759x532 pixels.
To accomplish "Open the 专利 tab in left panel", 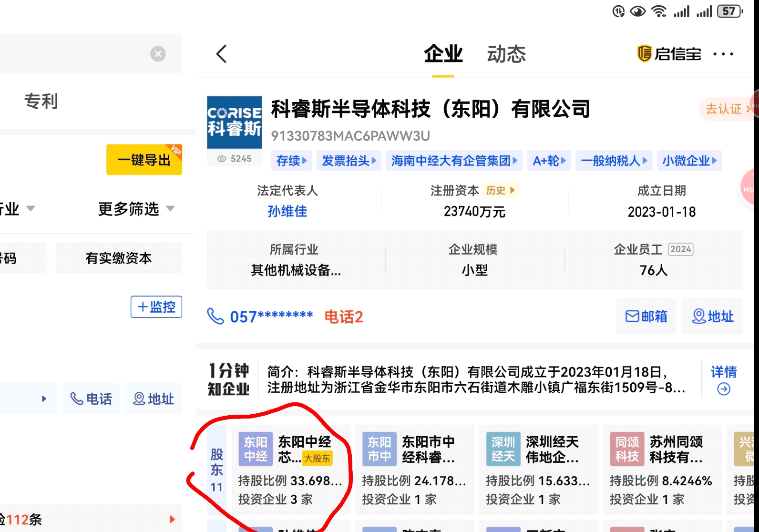I will (x=41, y=101).
